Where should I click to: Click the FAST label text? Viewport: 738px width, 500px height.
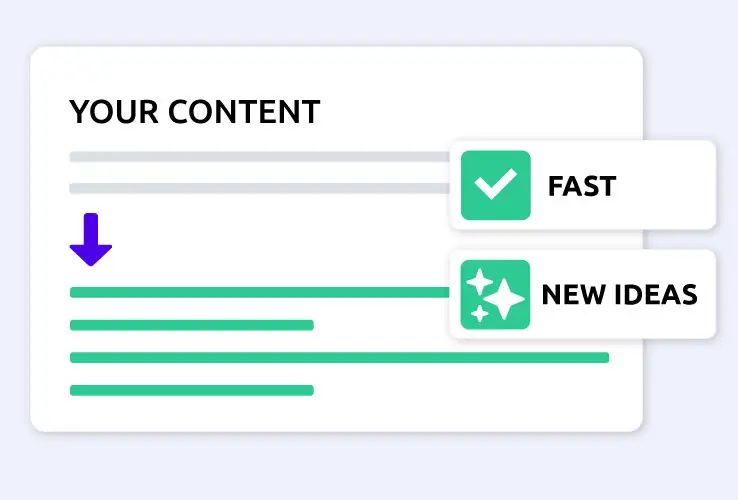pyautogui.click(x=582, y=185)
